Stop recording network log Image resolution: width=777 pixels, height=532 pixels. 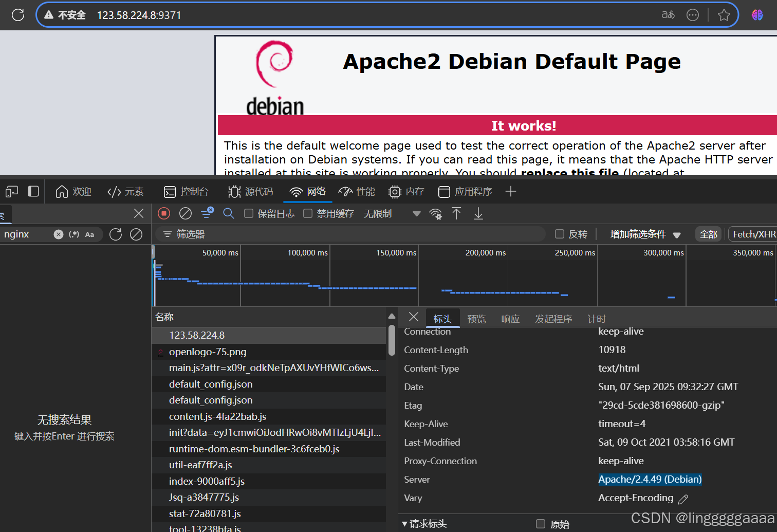tap(164, 213)
